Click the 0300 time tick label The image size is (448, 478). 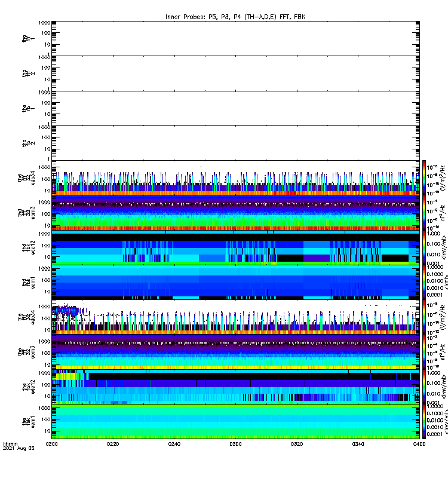[235, 444]
